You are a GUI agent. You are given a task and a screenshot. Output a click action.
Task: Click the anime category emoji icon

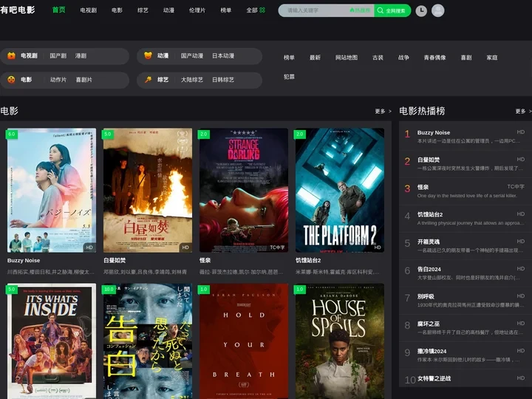coord(148,55)
